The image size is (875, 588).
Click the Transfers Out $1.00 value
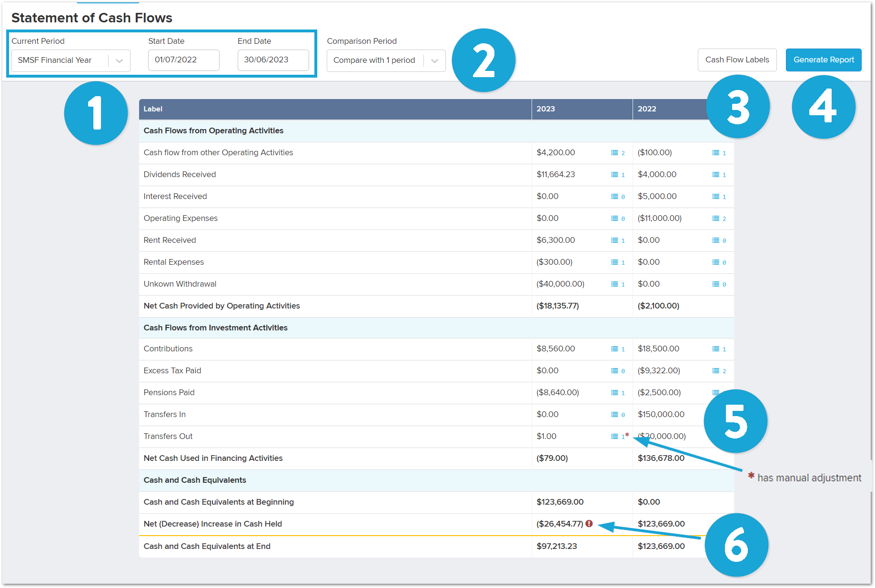(546, 437)
